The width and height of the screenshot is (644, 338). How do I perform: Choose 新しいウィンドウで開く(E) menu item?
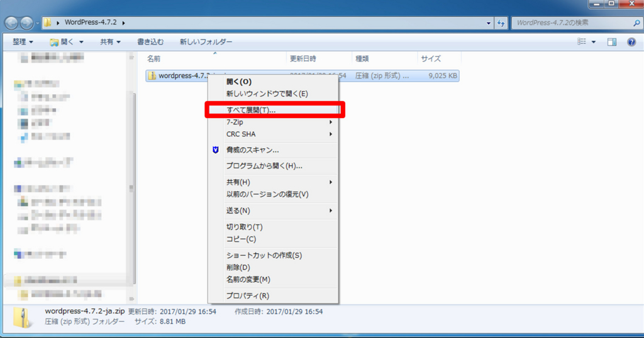(273, 94)
